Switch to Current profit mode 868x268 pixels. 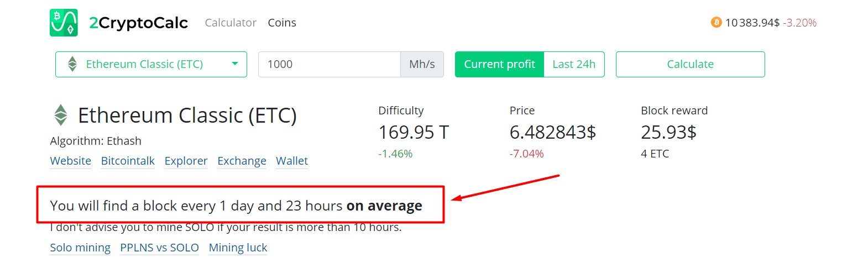pyautogui.click(x=499, y=64)
